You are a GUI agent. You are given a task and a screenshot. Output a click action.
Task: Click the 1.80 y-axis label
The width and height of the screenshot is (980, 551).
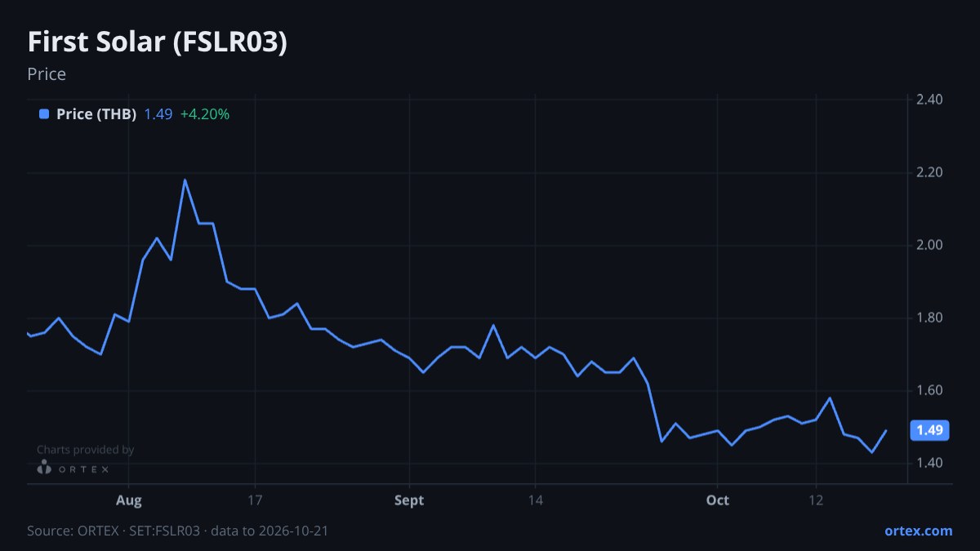[x=930, y=318]
